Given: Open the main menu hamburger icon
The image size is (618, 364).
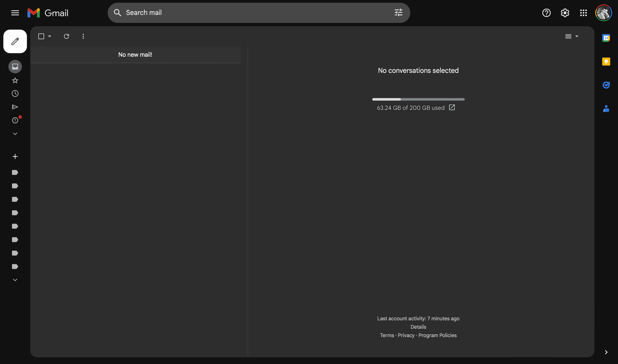Looking at the screenshot, I should pos(15,13).
